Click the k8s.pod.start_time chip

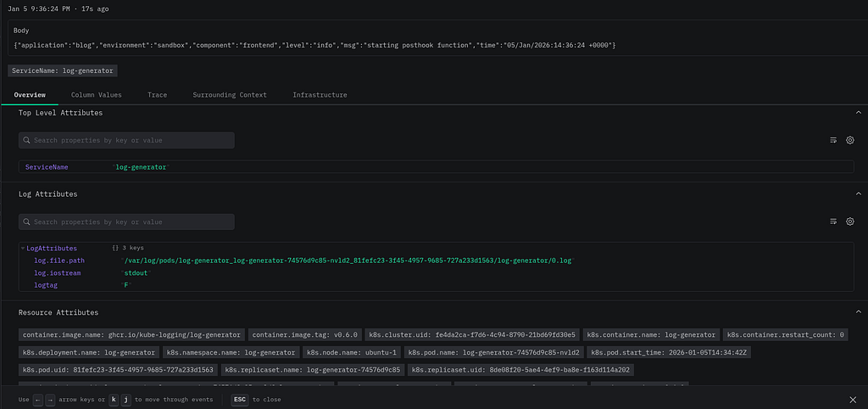(x=669, y=352)
